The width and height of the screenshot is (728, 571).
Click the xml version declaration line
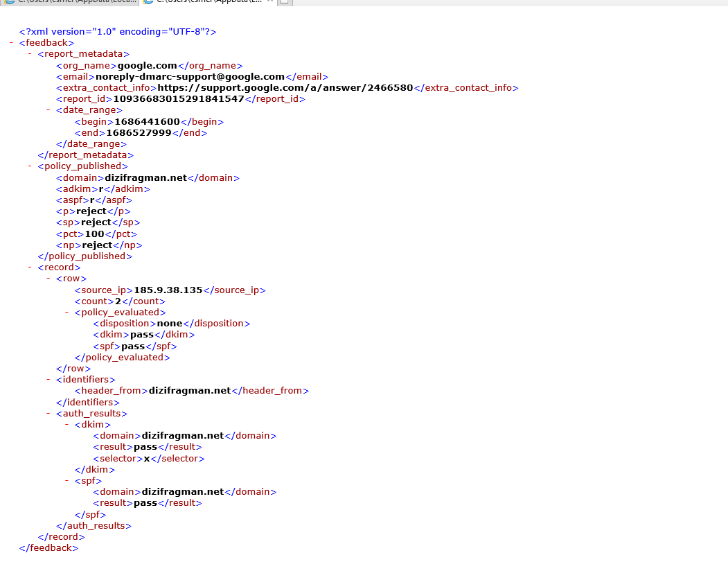pyautogui.click(x=118, y=32)
